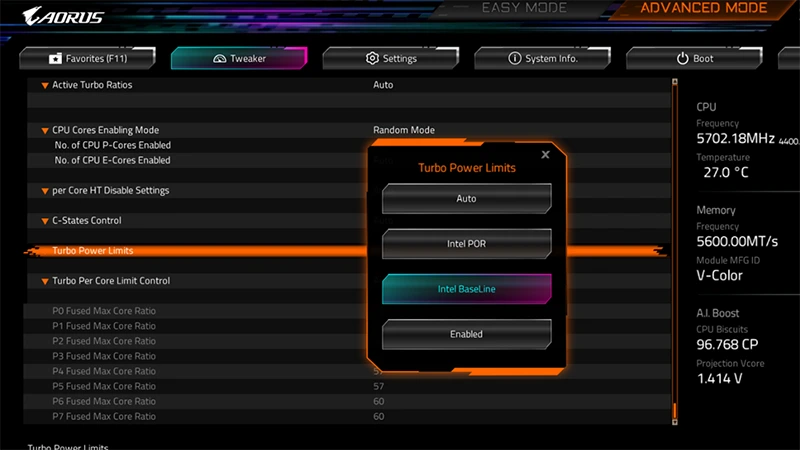Close the Turbo Power Limits popup
The image size is (800, 450).
545,155
